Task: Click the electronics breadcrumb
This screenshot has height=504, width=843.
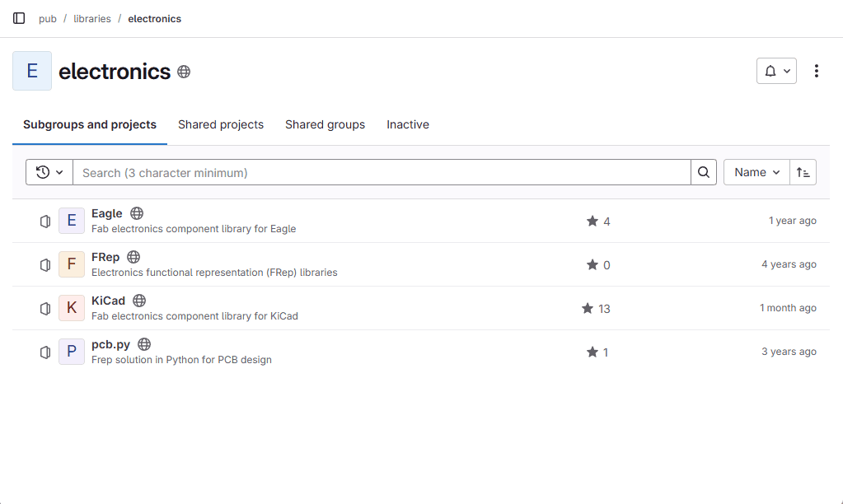Action: coord(154,19)
